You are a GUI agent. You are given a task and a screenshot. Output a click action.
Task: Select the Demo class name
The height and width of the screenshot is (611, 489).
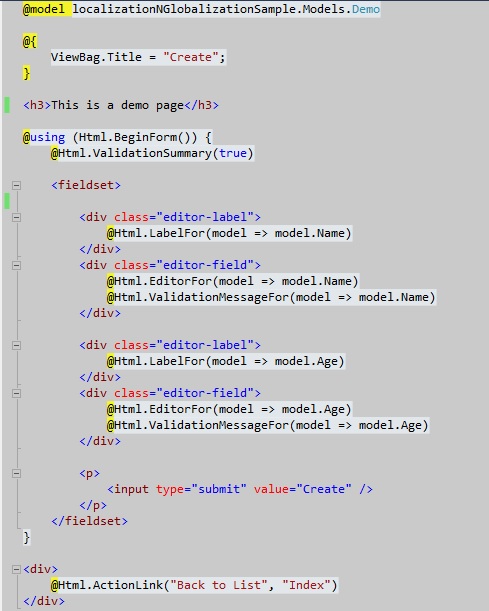point(366,9)
